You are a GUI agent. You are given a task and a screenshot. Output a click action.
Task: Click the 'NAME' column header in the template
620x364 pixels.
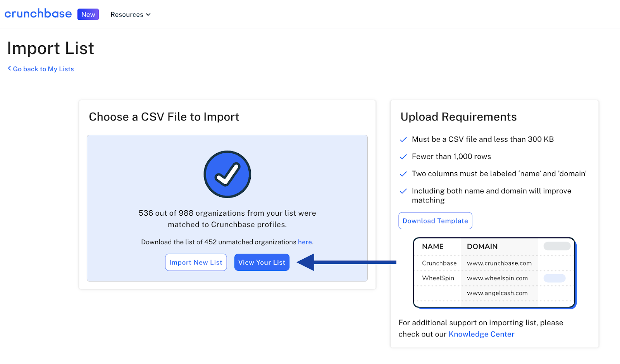point(432,247)
